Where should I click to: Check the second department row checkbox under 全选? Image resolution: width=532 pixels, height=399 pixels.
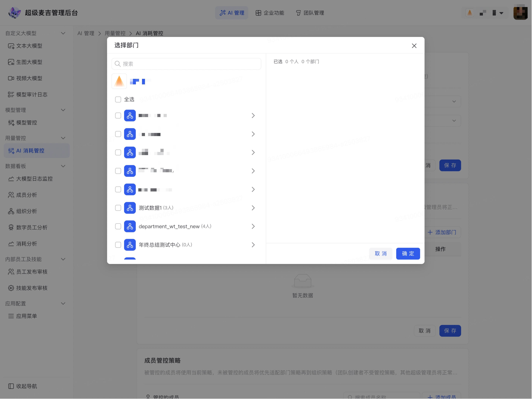(x=118, y=134)
